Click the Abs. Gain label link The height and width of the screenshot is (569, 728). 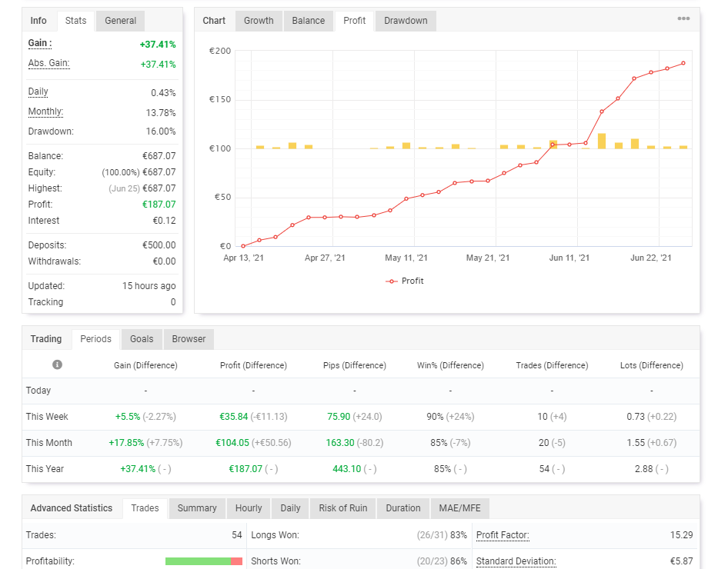[48, 64]
